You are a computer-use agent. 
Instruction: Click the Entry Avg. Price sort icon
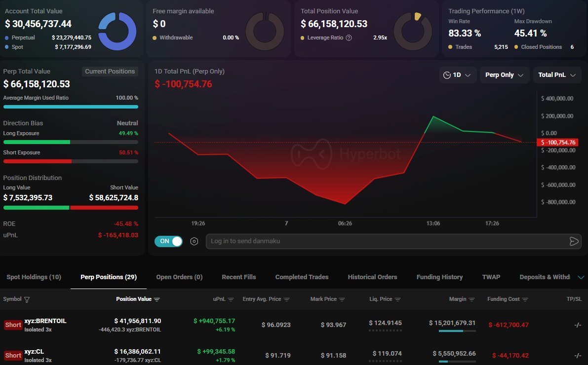(x=286, y=299)
